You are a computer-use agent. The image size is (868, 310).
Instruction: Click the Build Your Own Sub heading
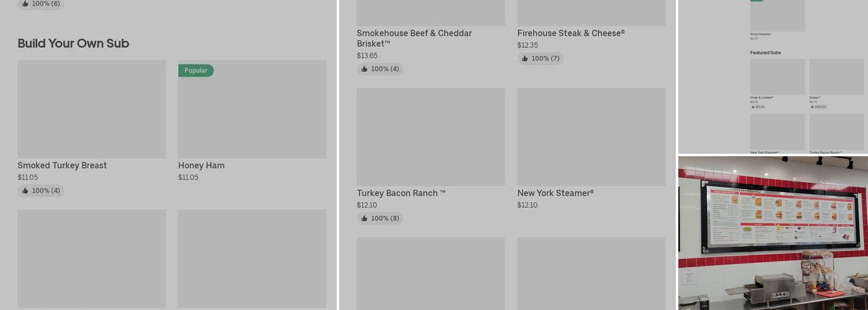click(x=73, y=43)
